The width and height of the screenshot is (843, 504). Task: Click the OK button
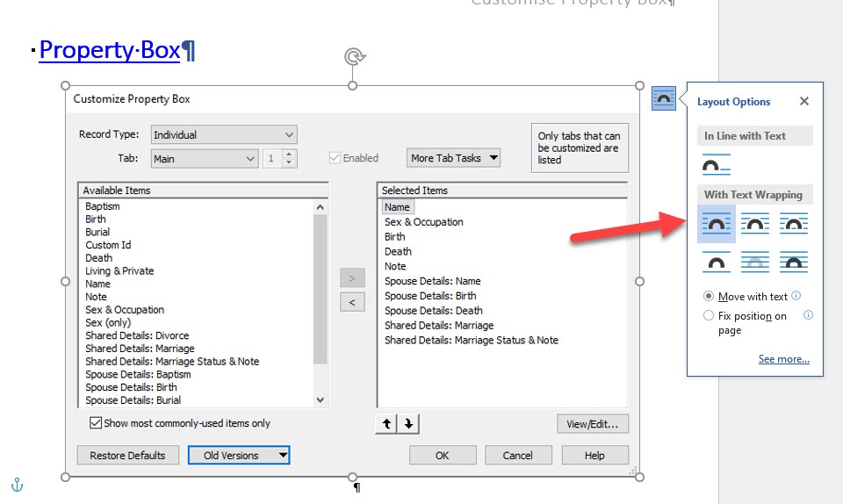pyautogui.click(x=443, y=455)
